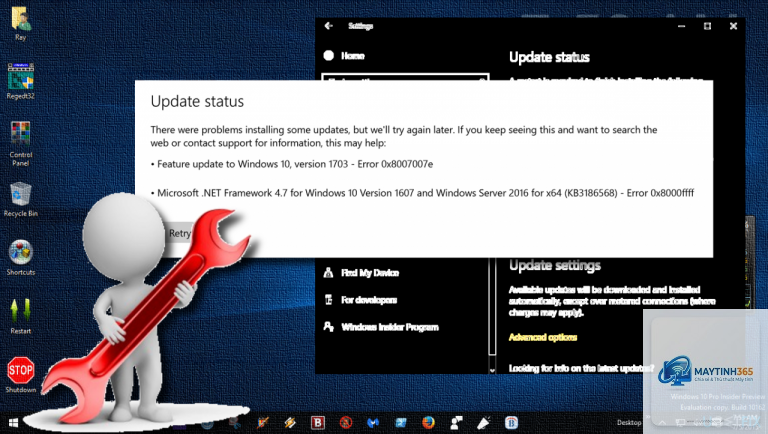Click the Settings window title text

pyautogui.click(x=360, y=26)
